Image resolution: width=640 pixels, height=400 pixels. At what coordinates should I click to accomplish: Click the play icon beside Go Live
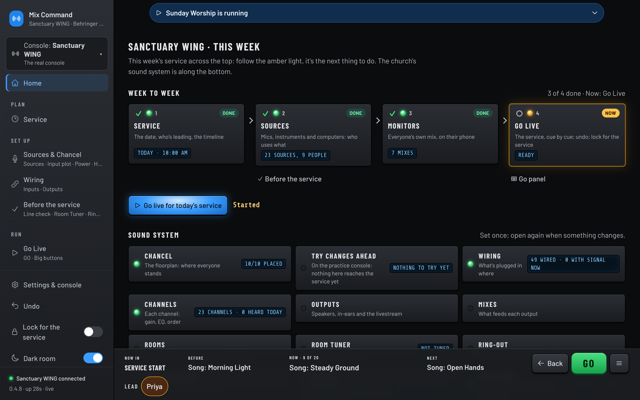click(15, 253)
